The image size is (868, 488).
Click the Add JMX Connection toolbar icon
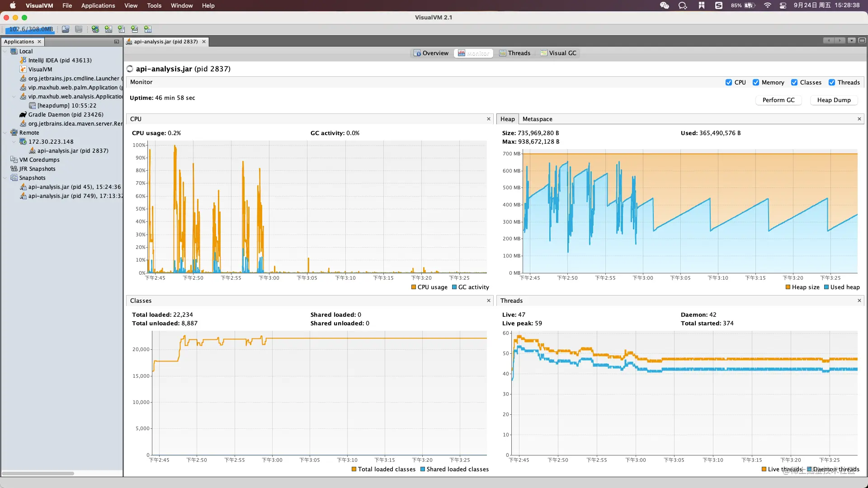[x=108, y=29]
